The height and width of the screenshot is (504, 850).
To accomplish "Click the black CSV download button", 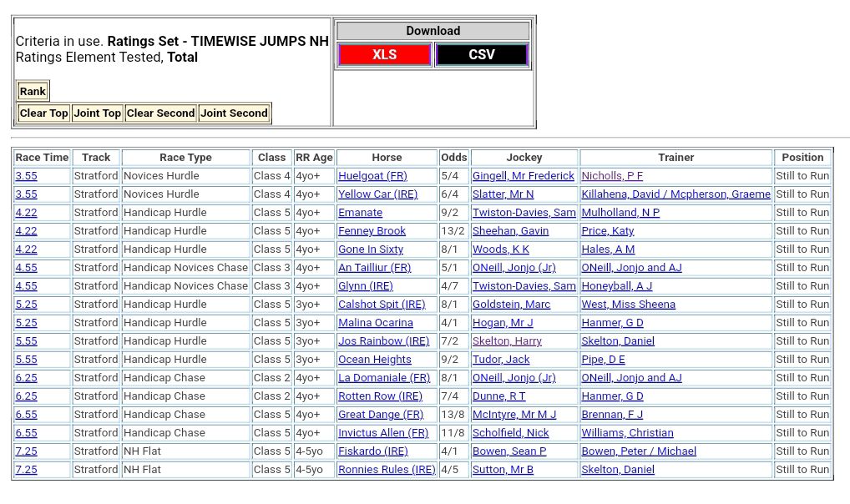I will (x=481, y=55).
